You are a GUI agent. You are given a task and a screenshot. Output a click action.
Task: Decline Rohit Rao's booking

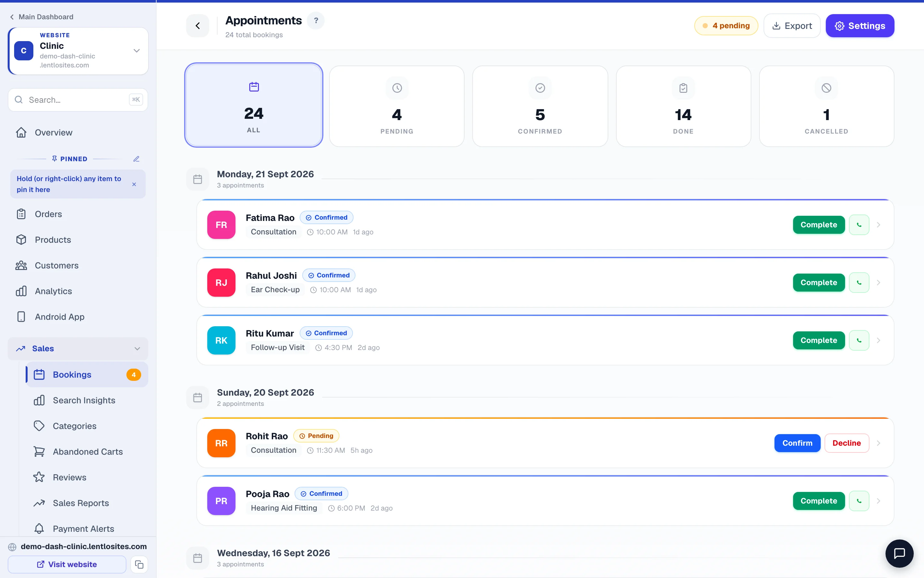pyautogui.click(x=846, y=443)
